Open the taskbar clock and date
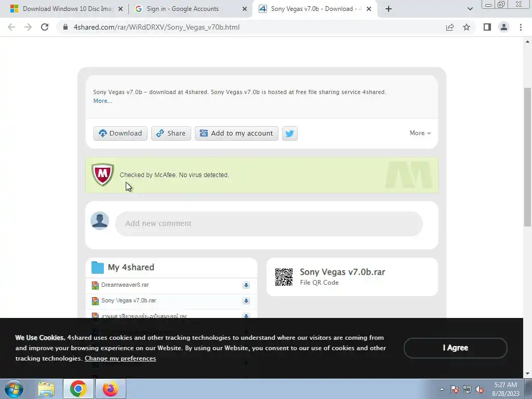Screen dimensions: 532x399 (x=506, y=389)
